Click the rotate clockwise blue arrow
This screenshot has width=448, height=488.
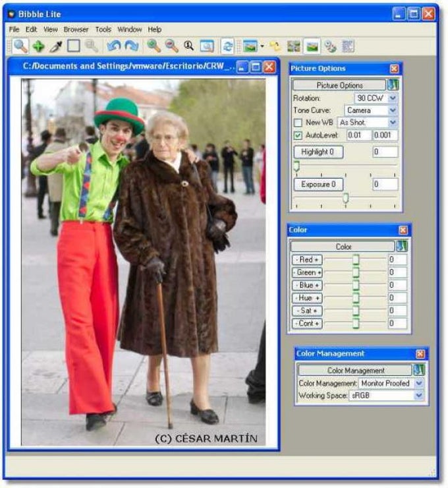(132, 46)
